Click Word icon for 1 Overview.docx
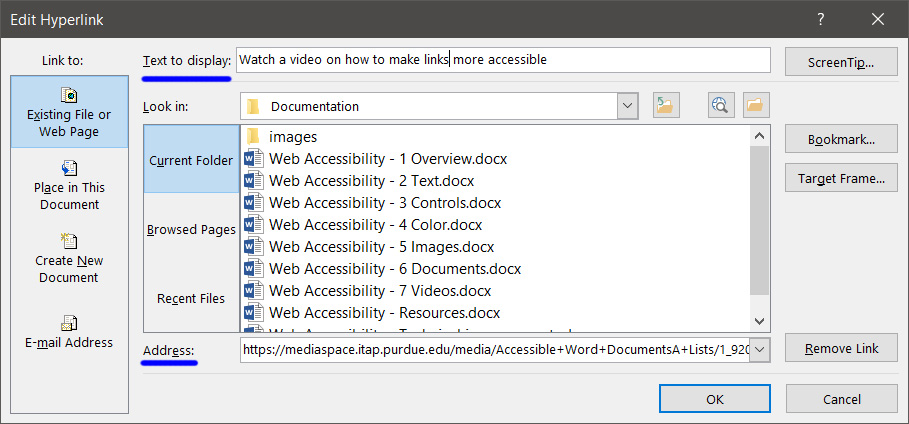The width and height of the screenshot is (909, 424). click(254, 158)
